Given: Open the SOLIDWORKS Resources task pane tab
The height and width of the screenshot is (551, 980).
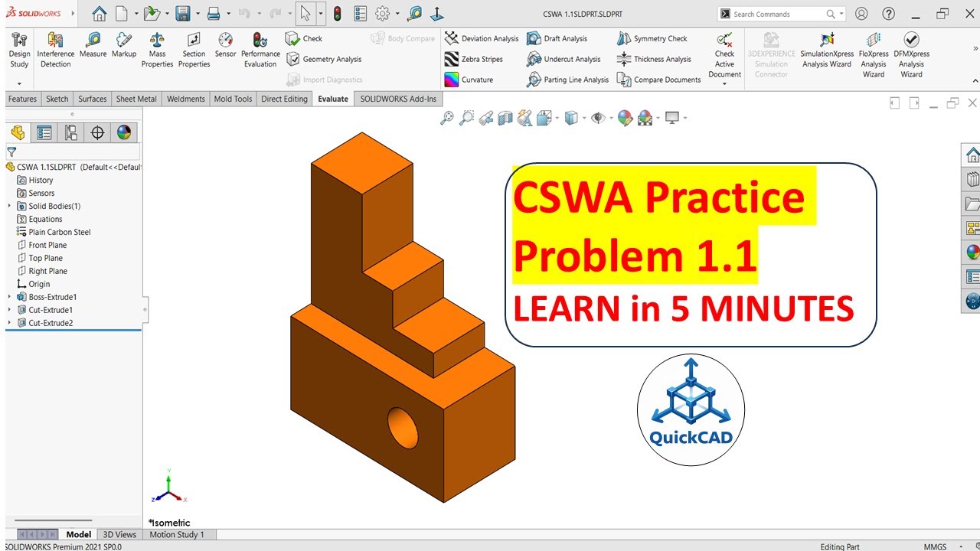Looking at the screenshot, I should point(972,155).
